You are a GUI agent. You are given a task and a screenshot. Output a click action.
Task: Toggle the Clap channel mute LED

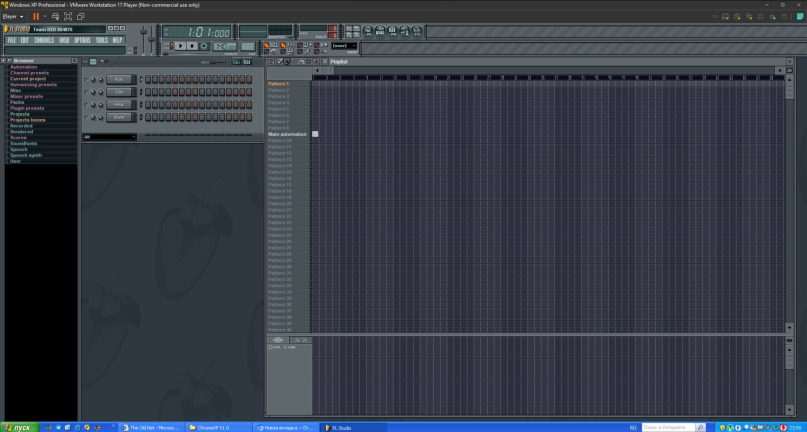pyautogui.click(x=86, y=92)
